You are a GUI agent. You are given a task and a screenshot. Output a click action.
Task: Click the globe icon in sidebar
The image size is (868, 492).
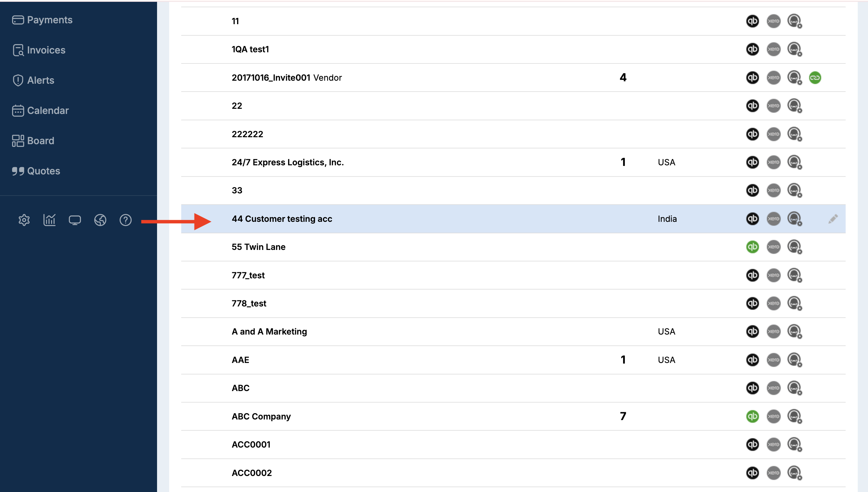pyautogui.click(x=100, y=220)
